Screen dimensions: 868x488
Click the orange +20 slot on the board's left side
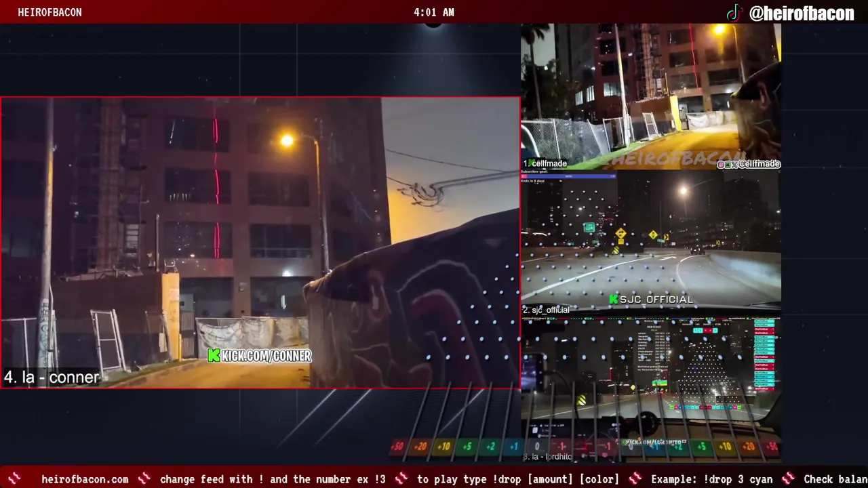pos(420,447)
